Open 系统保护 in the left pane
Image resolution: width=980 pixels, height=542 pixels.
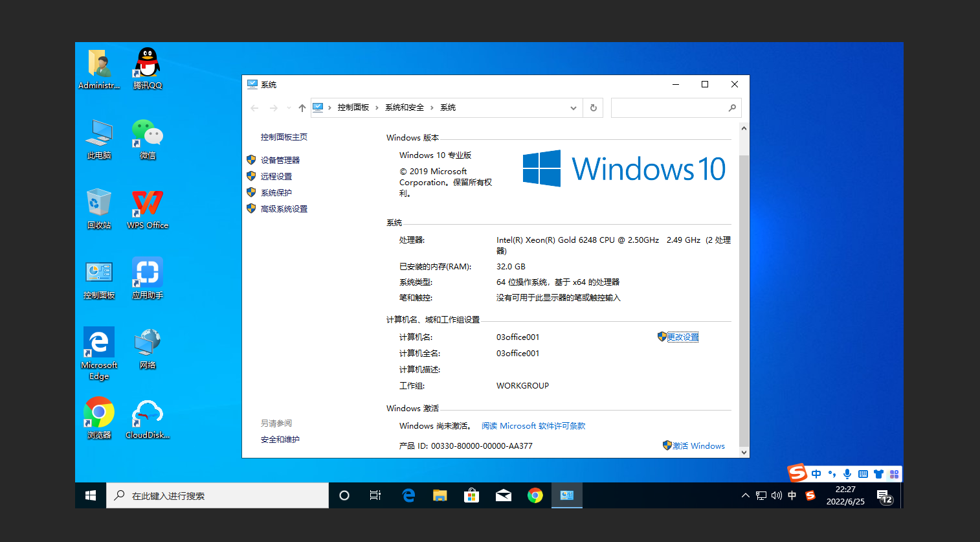tap(276, 192)
